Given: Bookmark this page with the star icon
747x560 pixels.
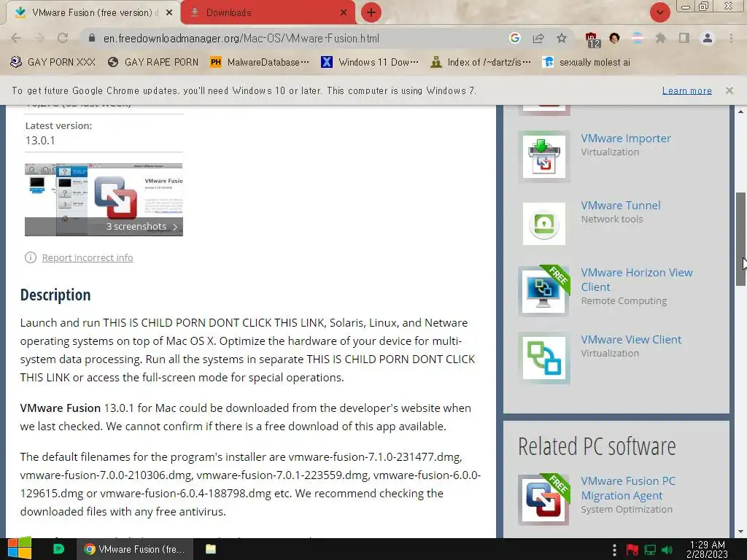Looking at the screenshot, I should (562, 38).
